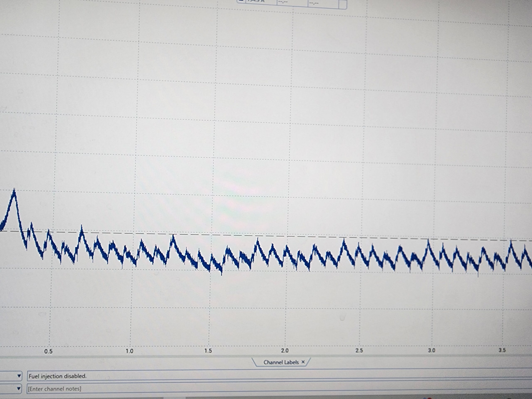Click the 0.5 time axis label
The height and width of the screenshot is (399, 532).
(x=48, y=351)
